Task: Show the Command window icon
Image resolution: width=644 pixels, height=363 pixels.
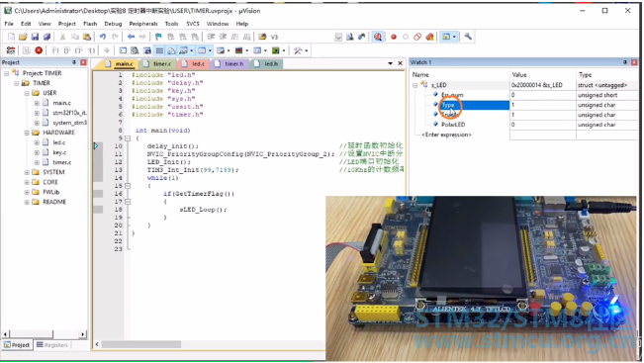Action: click(x=123, y=50)
